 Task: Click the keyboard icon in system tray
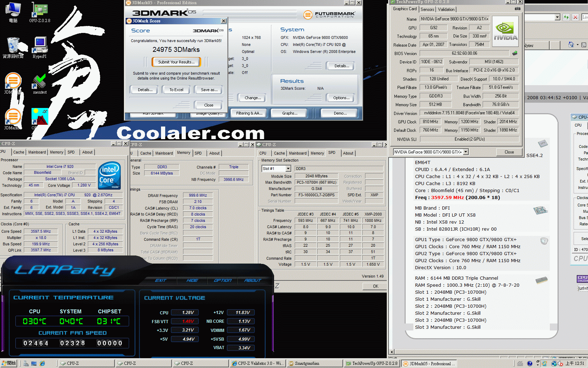520,363
